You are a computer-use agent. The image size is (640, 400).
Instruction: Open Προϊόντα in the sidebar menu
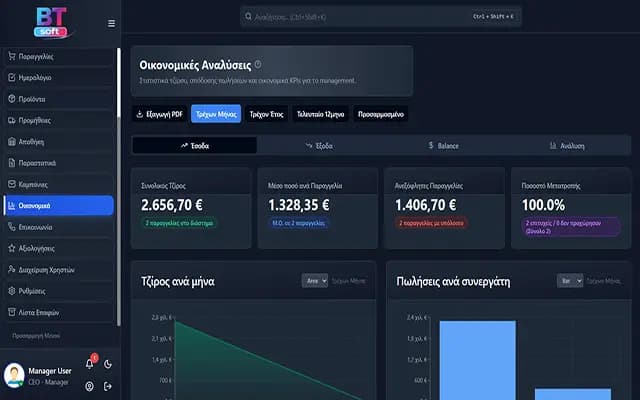coord(58,99)
